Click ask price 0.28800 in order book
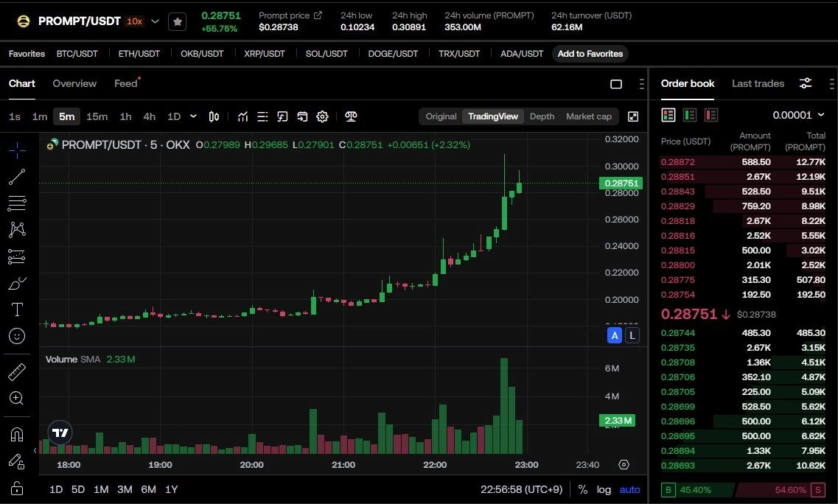 [677, 265]
